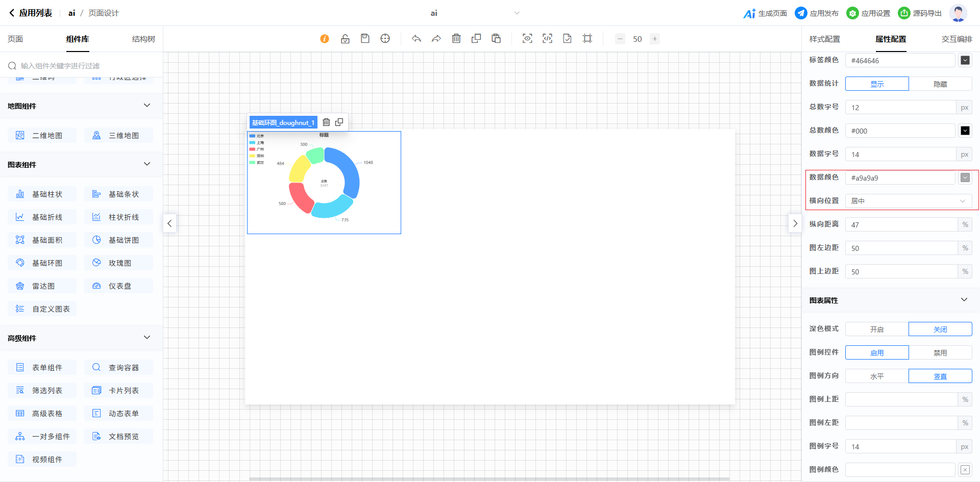Undo the last action
Image resolution: width=980 pixels, height=482 pixels.
coord(416,39)
